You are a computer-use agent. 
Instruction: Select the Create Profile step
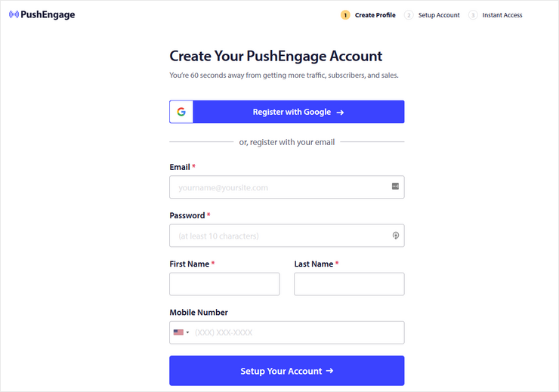tap(375, 15)
